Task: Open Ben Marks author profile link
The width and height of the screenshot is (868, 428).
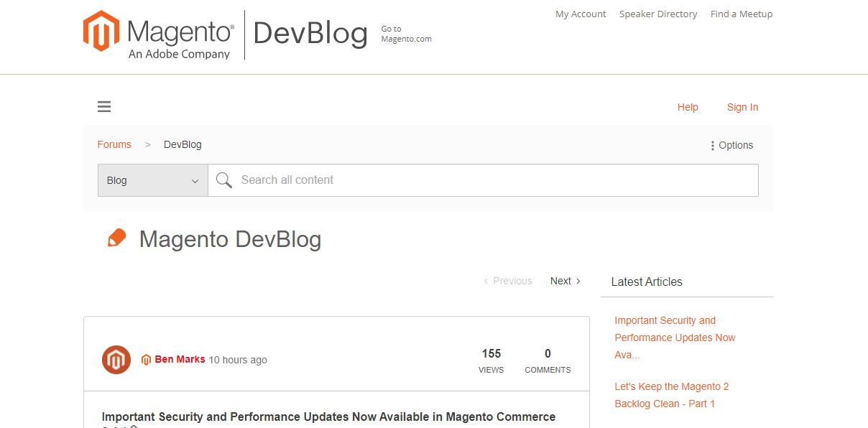Action: click(x=180, y=359)
